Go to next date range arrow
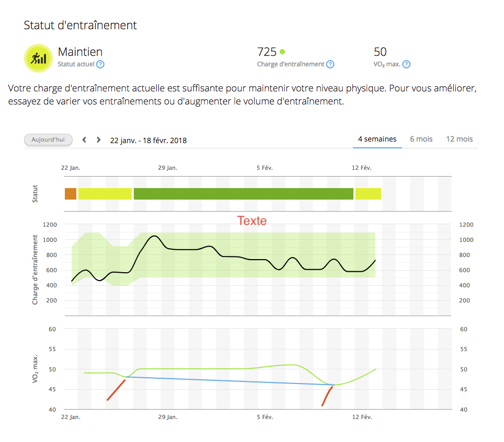Viewport: 504px width, 442px height. click(98, 140)
